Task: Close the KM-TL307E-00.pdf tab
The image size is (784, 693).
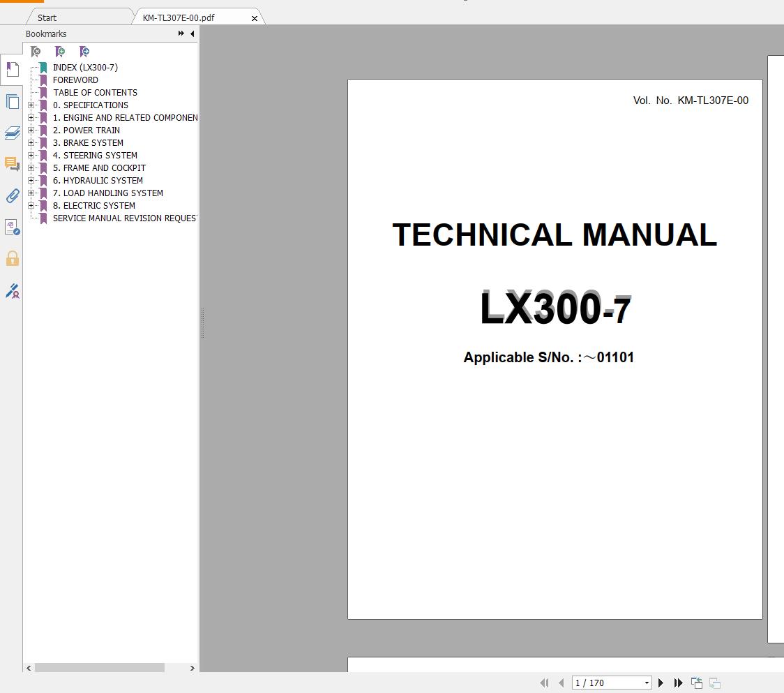Action: pyautogui.click(x=255, y=18)
